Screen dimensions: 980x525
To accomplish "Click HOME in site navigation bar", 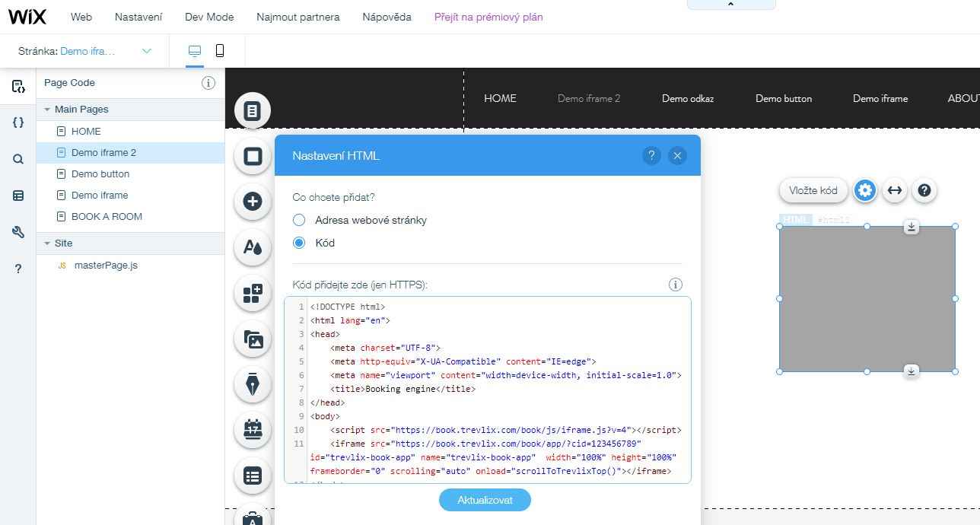I will (x=500, y=98).
